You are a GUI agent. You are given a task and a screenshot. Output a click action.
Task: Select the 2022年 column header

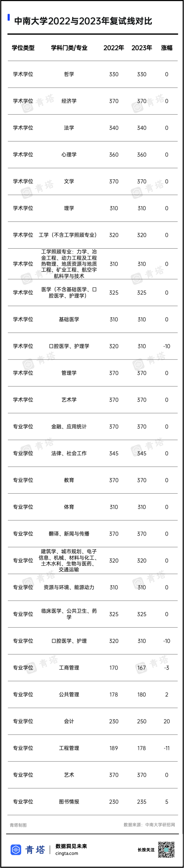pyautogui.click(x=114, y=48)
